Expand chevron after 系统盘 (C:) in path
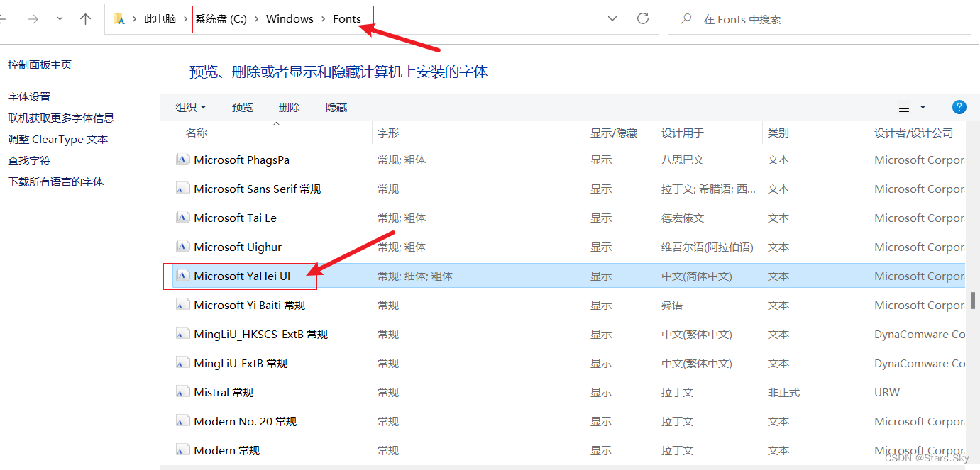This screenshot has width=980, height=470. [x=257, y=19]
